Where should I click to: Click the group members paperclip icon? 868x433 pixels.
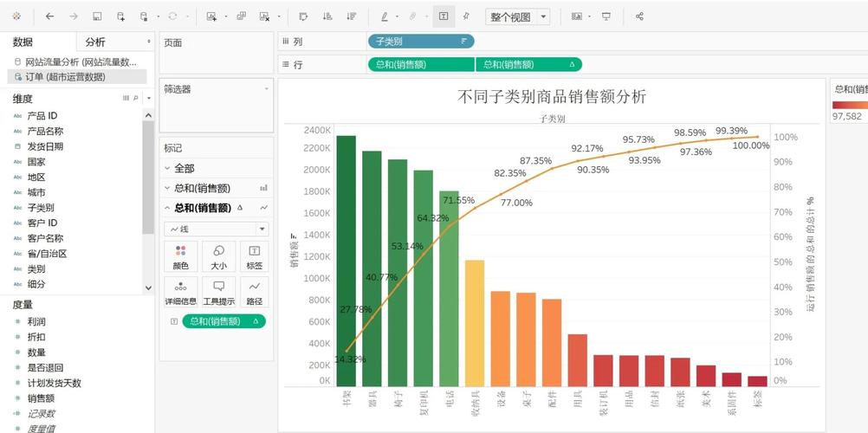(x=413, y=16)
